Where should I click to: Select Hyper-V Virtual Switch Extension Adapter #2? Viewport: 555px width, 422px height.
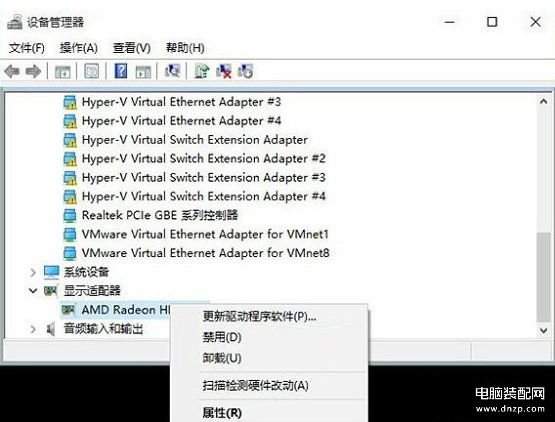tap(204, 159)
